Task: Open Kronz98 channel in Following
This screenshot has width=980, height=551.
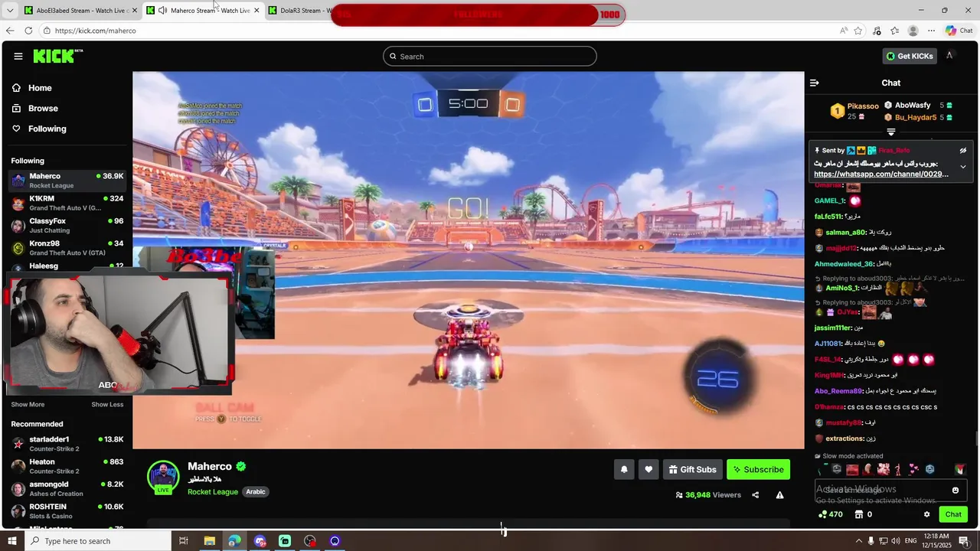Action: [x=67, y=248]
